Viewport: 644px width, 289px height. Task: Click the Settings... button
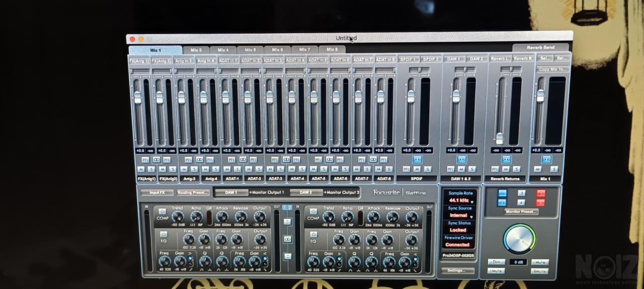(457, 270)
